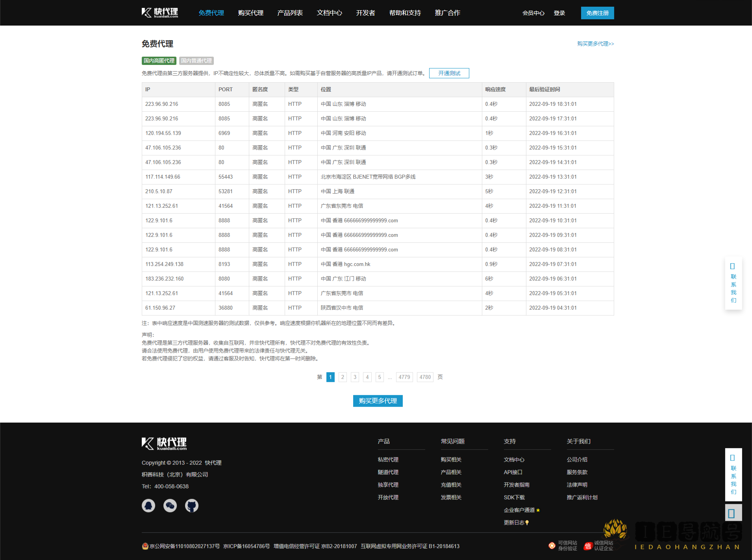Jump to last page 4780
752x560 pixels.
pos(425,377)
